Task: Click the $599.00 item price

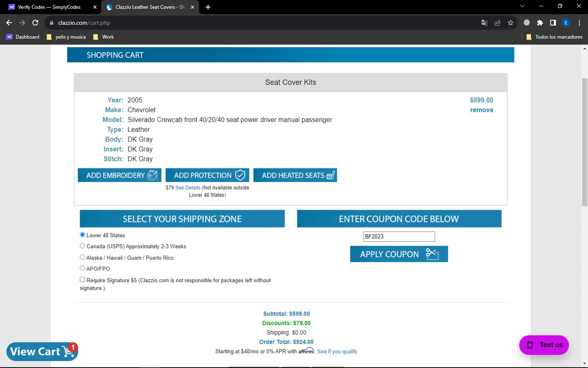Action: pyautogui.click(x=482, y=100)
